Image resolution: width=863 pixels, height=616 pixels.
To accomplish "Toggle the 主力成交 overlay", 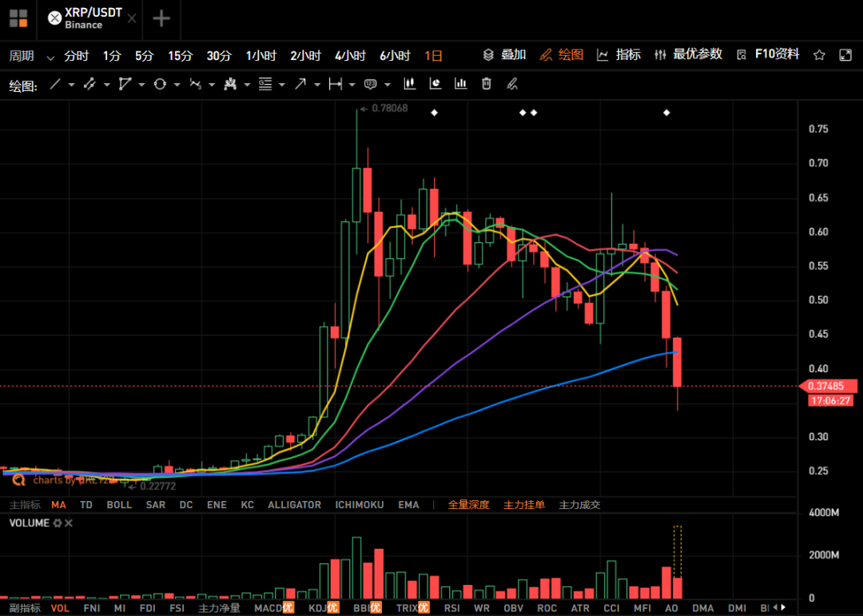I will (x=579, y=505).
